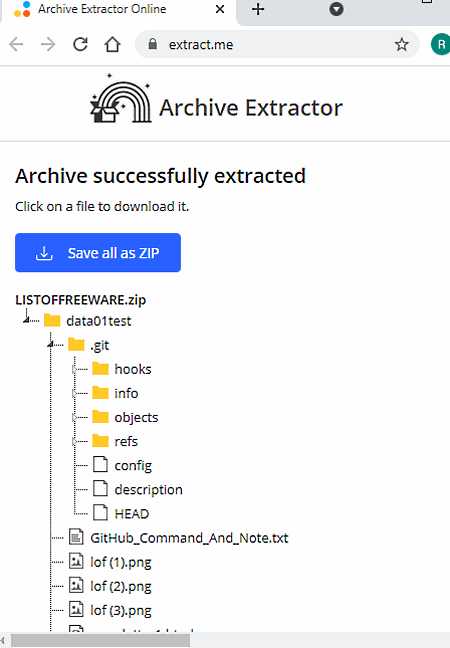This screenshot has width=450, height=648.
Task: Expand the hooks folder
Action: point(74,369)
